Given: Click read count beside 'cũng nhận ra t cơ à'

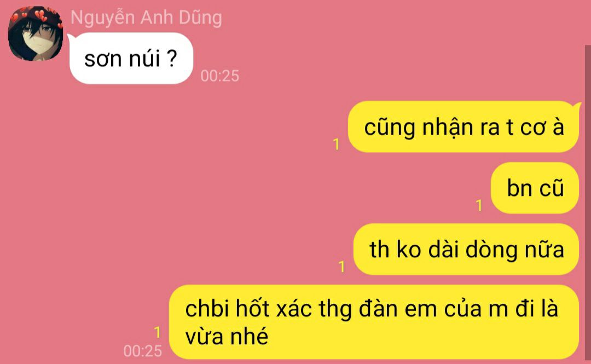Looking at the screenshot, I should [337, 144].
